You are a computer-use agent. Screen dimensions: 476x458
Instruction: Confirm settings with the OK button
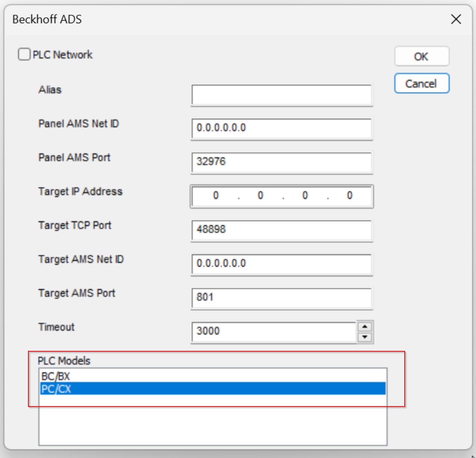click(x=421, y=56)
